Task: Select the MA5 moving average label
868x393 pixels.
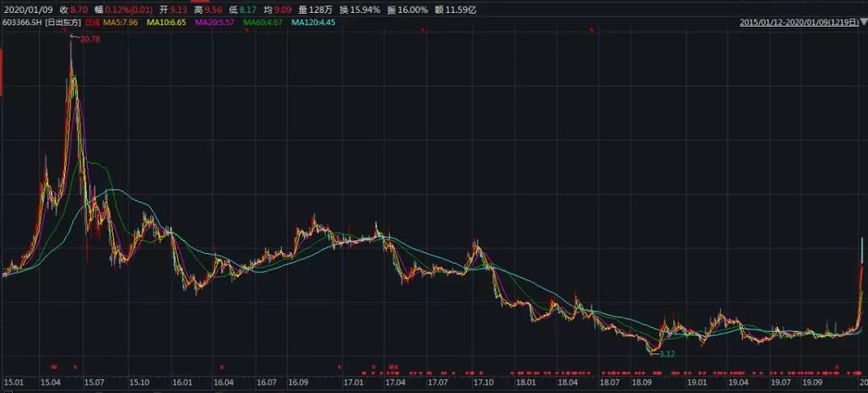Action: (121, 23)
